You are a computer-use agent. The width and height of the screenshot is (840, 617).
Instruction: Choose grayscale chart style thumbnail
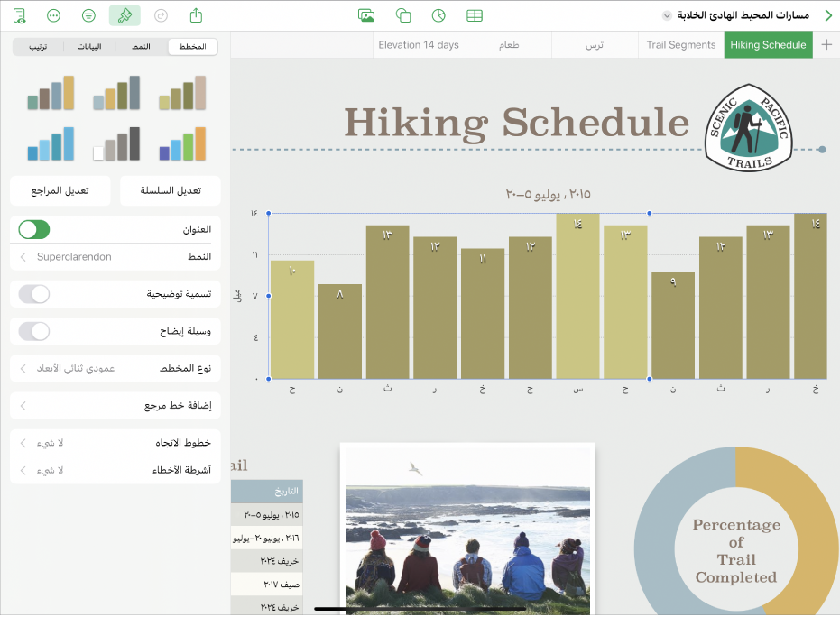(x=116, y=143)
